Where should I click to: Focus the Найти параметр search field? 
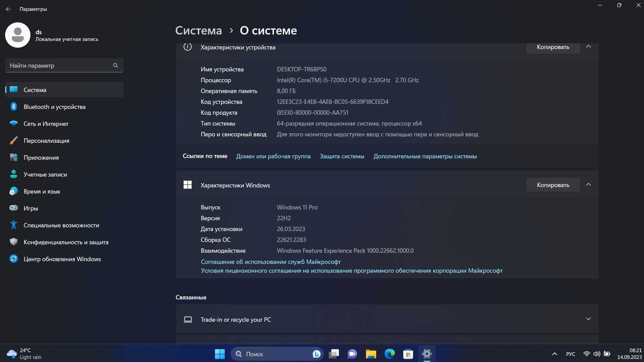point(64,65)
